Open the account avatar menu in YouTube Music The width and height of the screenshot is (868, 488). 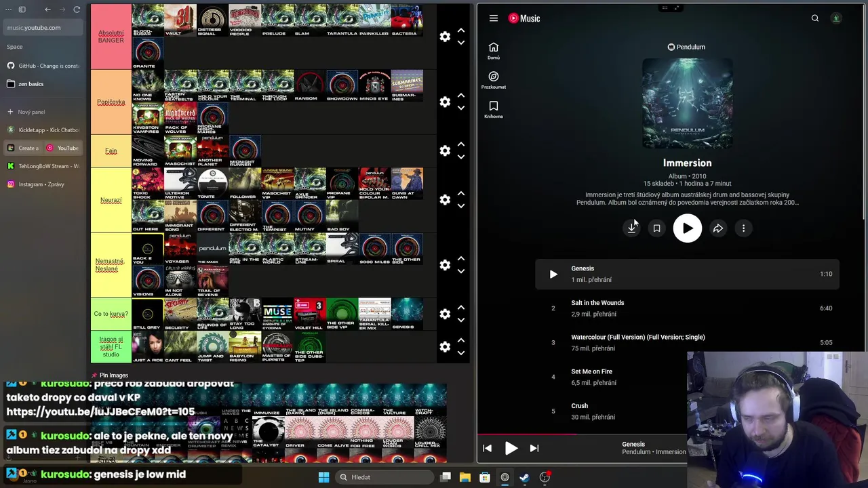tap(836, 18)
